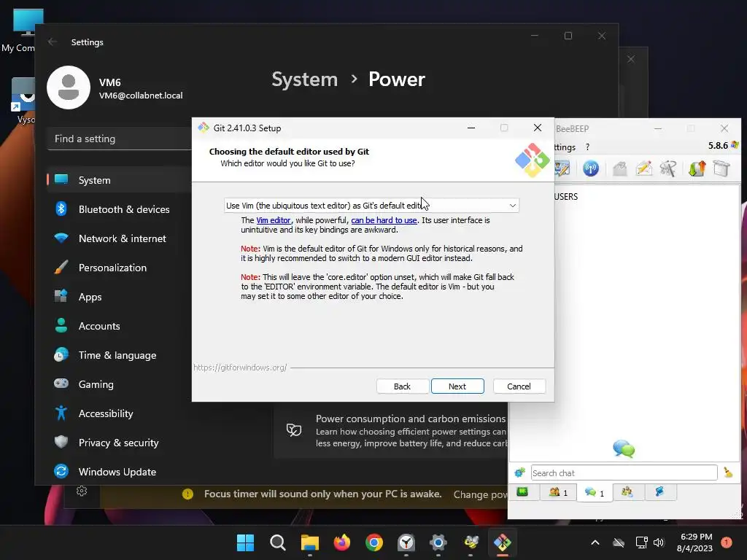Click the VM6 user avatar in Settings
The width and height of the screenshot is (747, 560).
coord(69,87)
